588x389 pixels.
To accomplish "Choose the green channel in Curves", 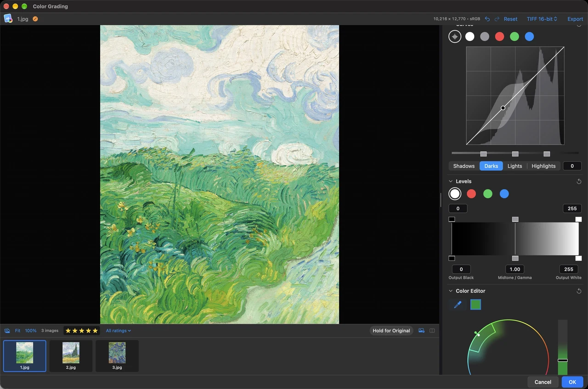I will [x=514, y=37].
